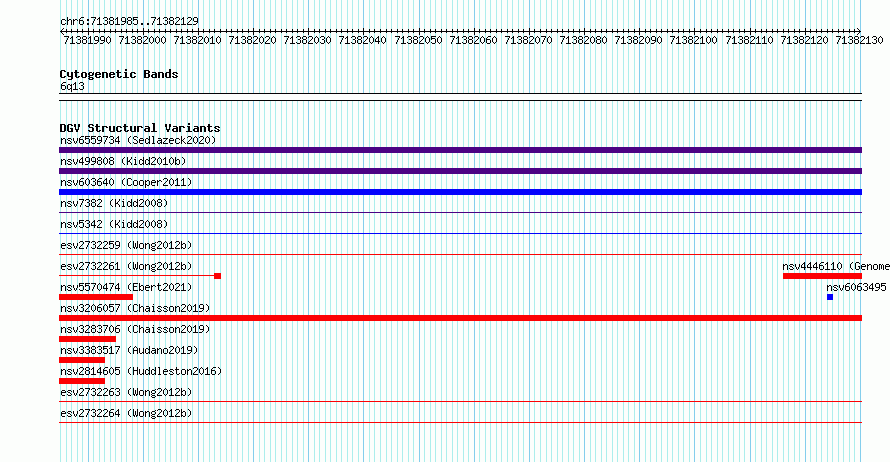Click ruler position 71382000

click(142, 40)
